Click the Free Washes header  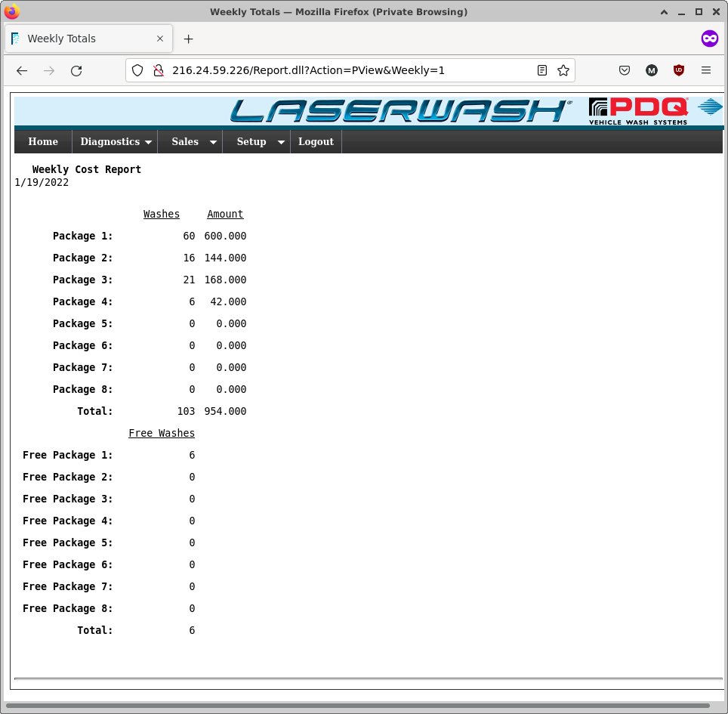coord(162,433)
